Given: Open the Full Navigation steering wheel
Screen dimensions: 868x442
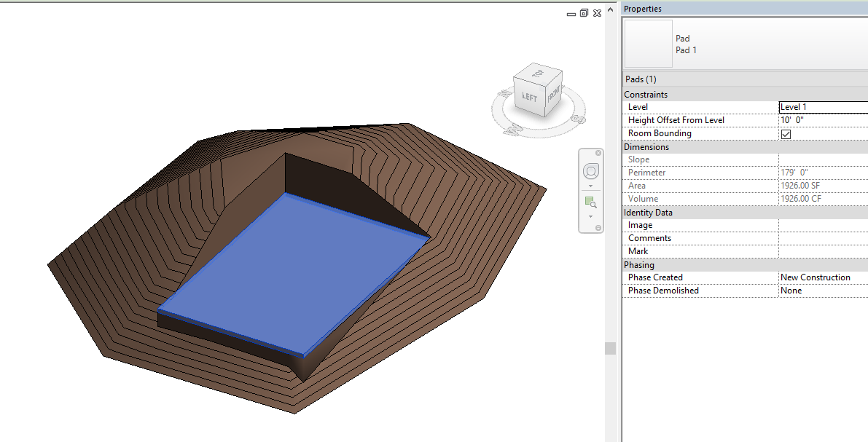Looking at the screenshot, I should coord(590,172).
